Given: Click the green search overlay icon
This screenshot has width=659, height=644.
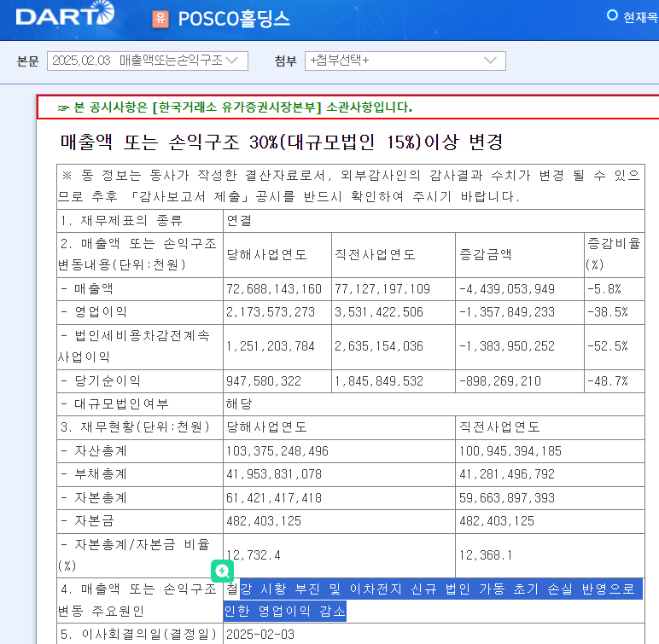Looking at the screenshot, I should [222, 571].
